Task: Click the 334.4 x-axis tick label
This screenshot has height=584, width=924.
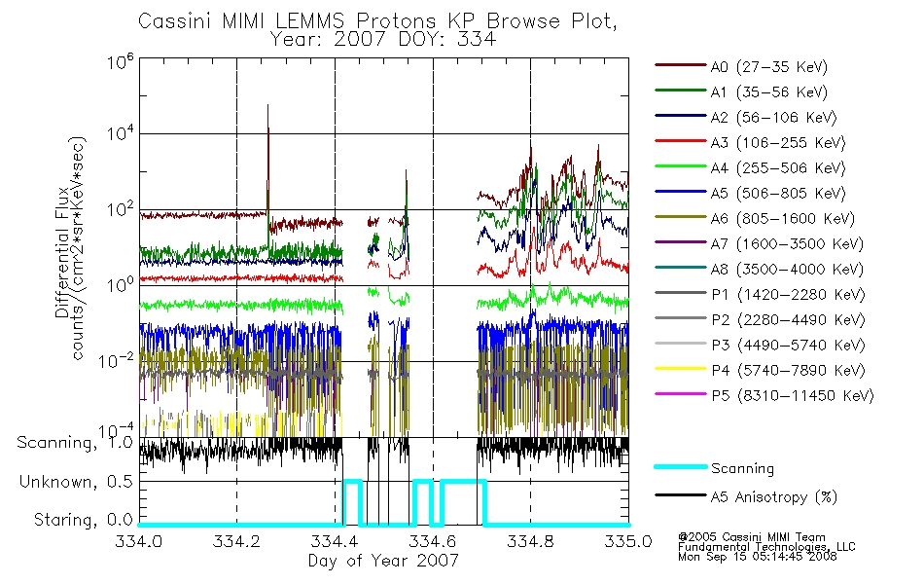Action: (335, 541)
